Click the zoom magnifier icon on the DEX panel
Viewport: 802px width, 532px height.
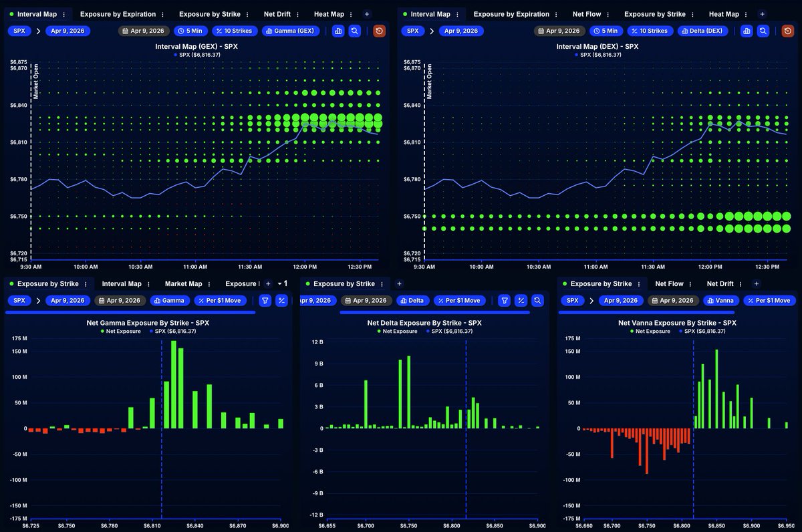[x=763, y=31]
